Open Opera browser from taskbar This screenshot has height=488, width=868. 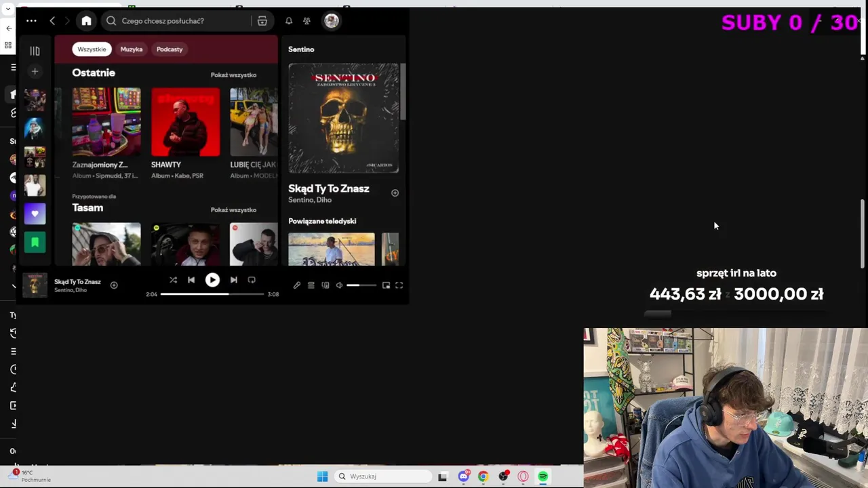523,476
